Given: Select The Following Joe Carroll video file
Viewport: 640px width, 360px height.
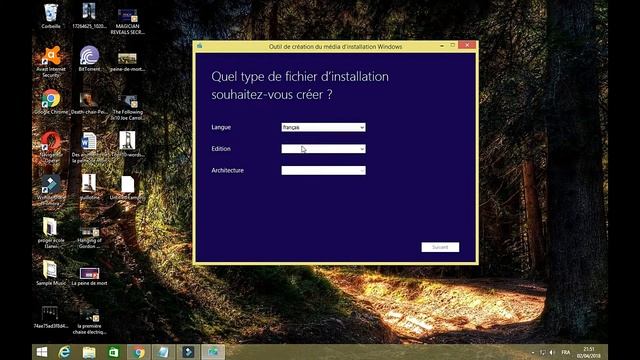Looking at the screenshot, I should click(x=127, y=107).
